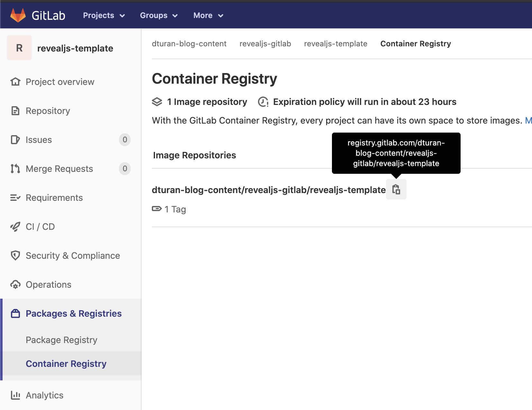Click the Operations sidebar icon

(x=15, y=284)
